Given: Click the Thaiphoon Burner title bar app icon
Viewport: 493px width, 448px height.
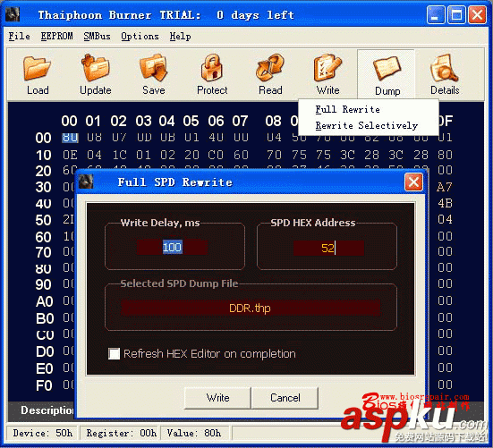Looking at the screenshot, I should coord(13,14).
